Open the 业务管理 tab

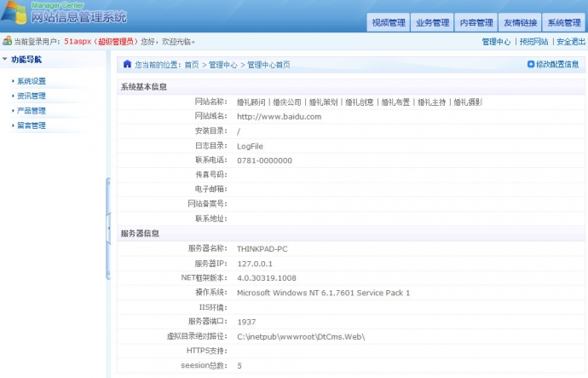click(432, 22)
